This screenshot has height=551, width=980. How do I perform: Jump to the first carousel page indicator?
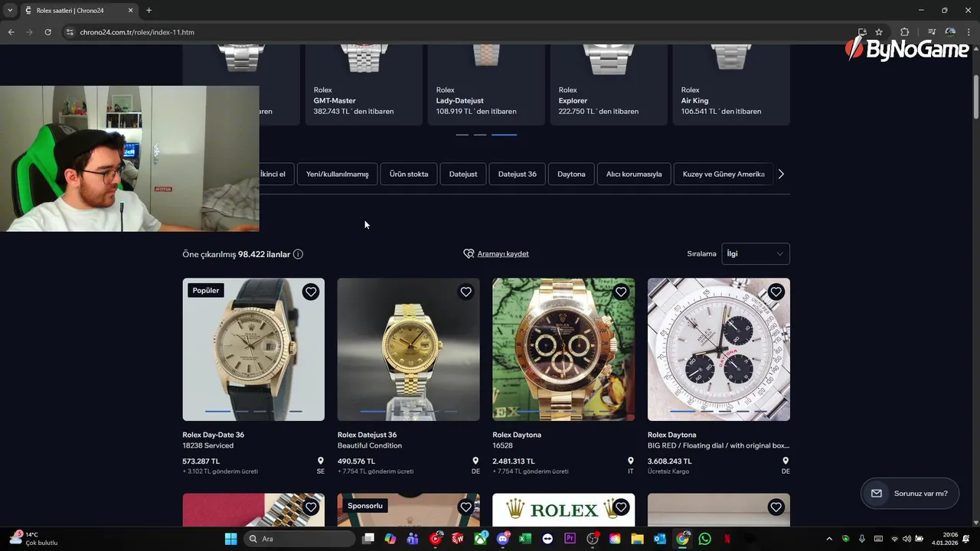point(462,135)
